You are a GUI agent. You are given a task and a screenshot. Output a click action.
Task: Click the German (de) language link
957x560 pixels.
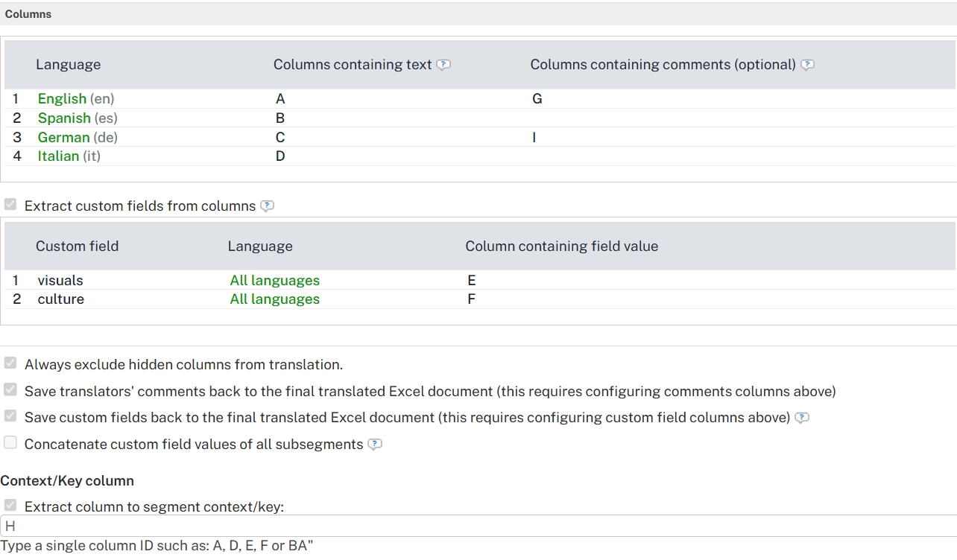[x=64, y=138]
